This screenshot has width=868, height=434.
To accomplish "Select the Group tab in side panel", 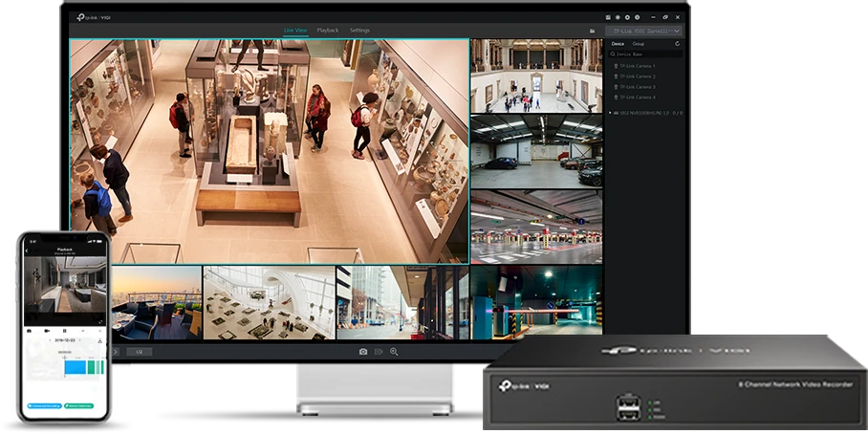I will [x=639, y=44].
